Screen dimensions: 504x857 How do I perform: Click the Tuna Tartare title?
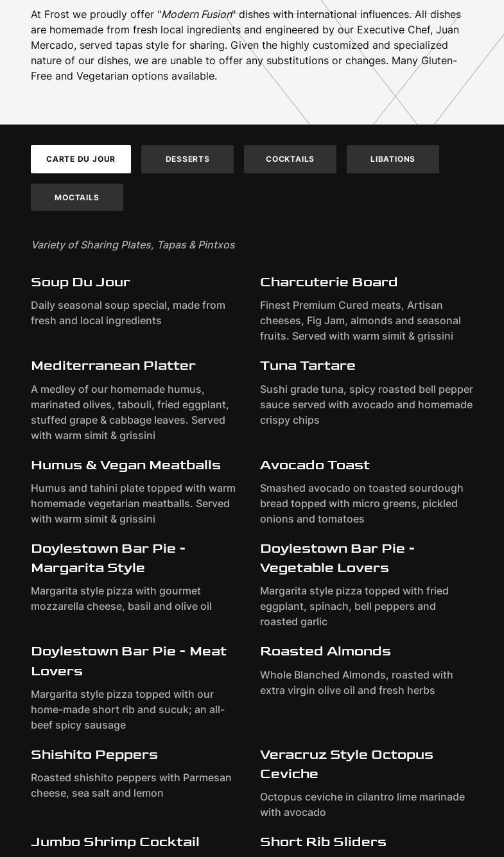308,365
